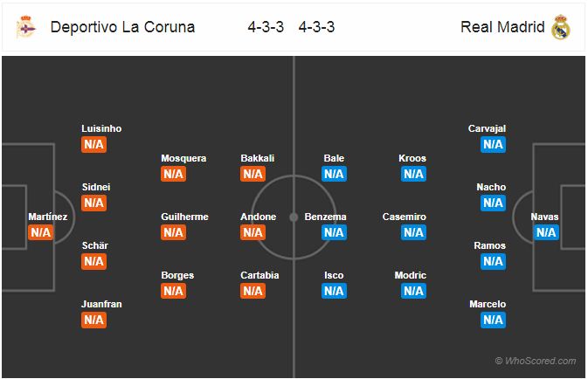This screenshot has width=588, height=379.
Task: Click player name Guilherme
Action: [184, 217]
